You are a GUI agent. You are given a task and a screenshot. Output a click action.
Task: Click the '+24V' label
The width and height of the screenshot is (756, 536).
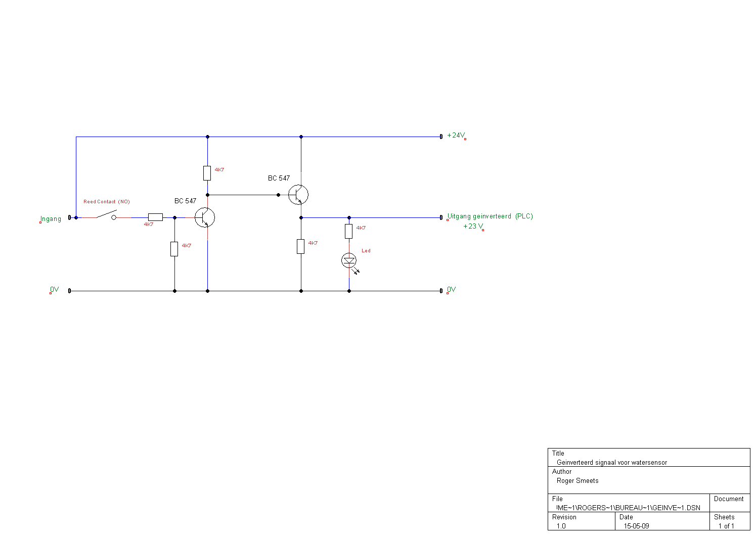456,136
